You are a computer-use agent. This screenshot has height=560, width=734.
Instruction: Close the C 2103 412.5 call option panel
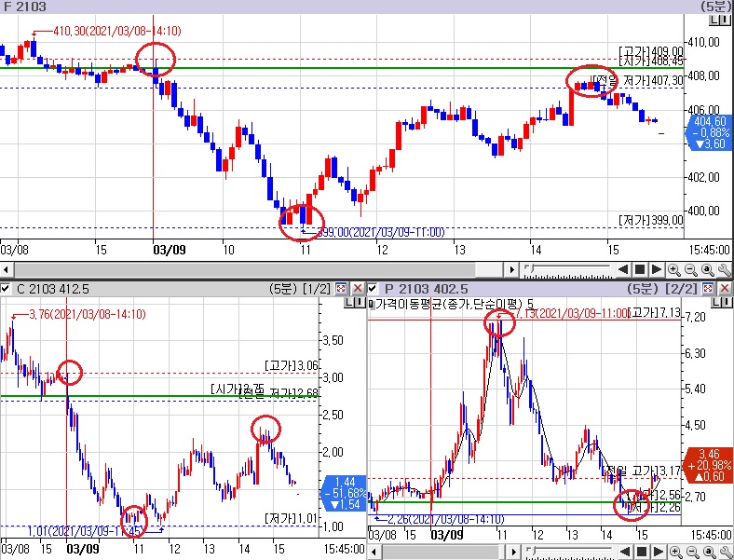[358, 289]
